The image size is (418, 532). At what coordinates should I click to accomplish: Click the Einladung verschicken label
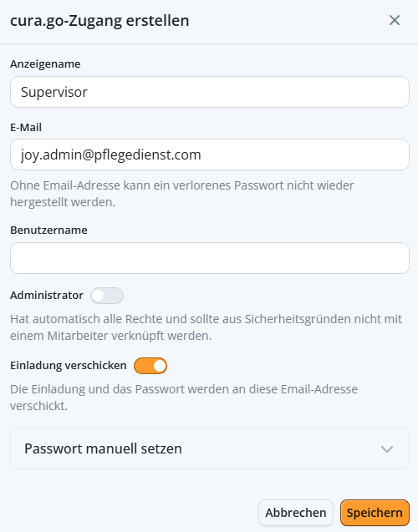tap(69, 366)
